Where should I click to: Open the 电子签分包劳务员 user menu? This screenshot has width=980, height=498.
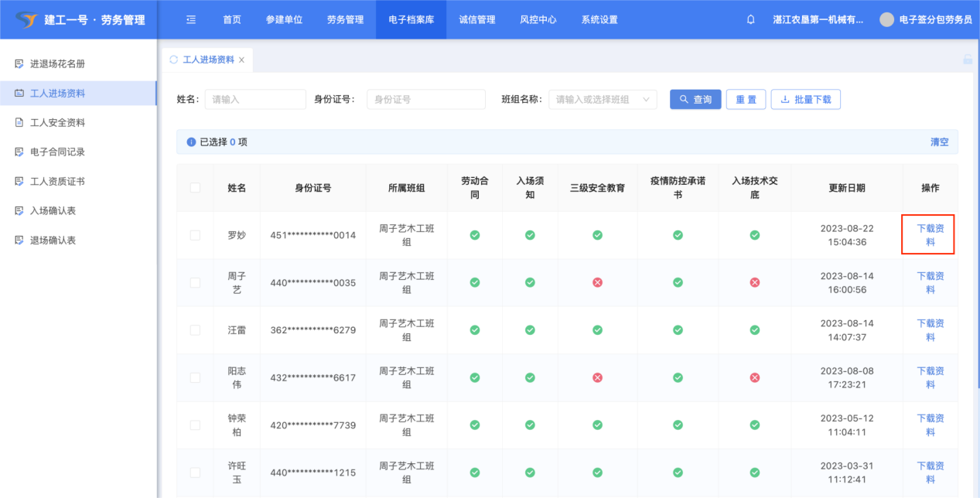pos(935,20)
